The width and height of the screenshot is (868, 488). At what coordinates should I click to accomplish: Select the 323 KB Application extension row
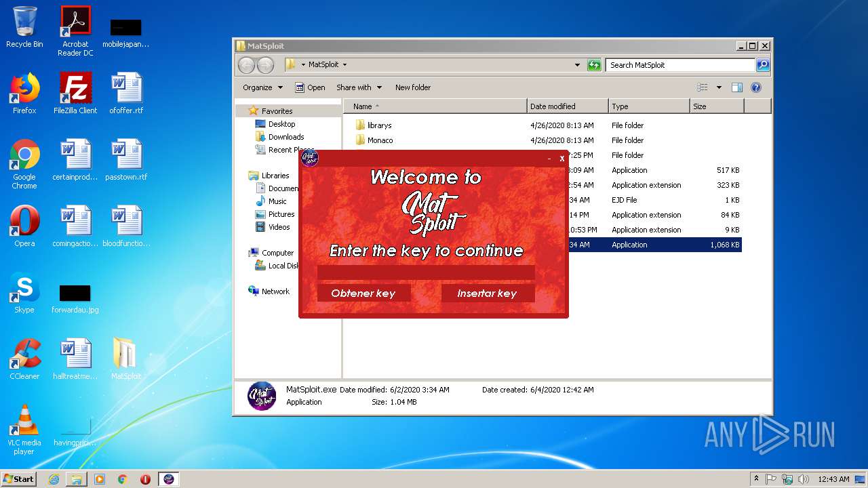(654, 185)
